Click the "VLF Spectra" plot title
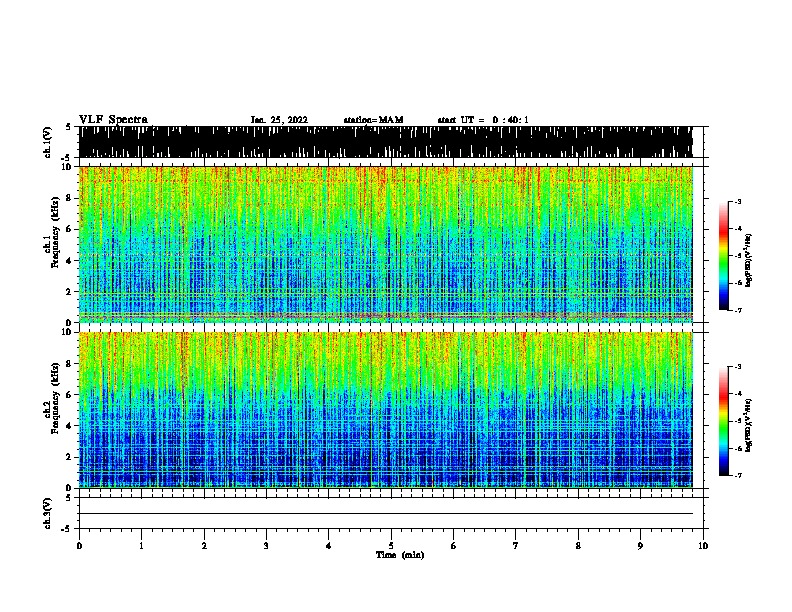This screenshot has height=612, width=792. (x=113, y=120)
